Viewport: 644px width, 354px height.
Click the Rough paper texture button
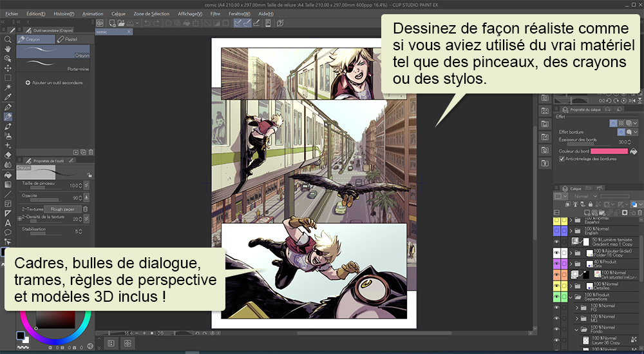coord(62,209)
